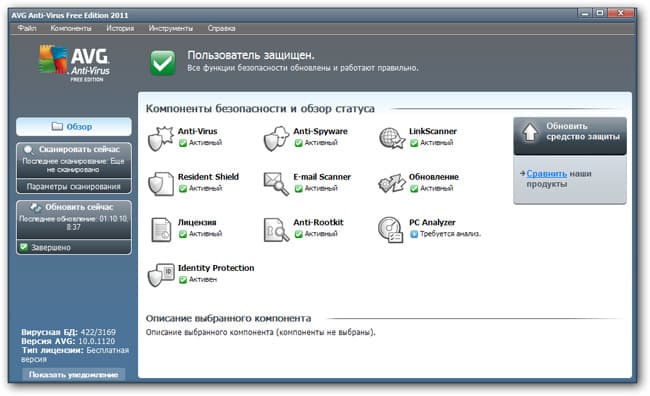This screenshot has width=650, height=396.
Task: Open the Anti-Virus component shield icon
Action: point(160,138)
